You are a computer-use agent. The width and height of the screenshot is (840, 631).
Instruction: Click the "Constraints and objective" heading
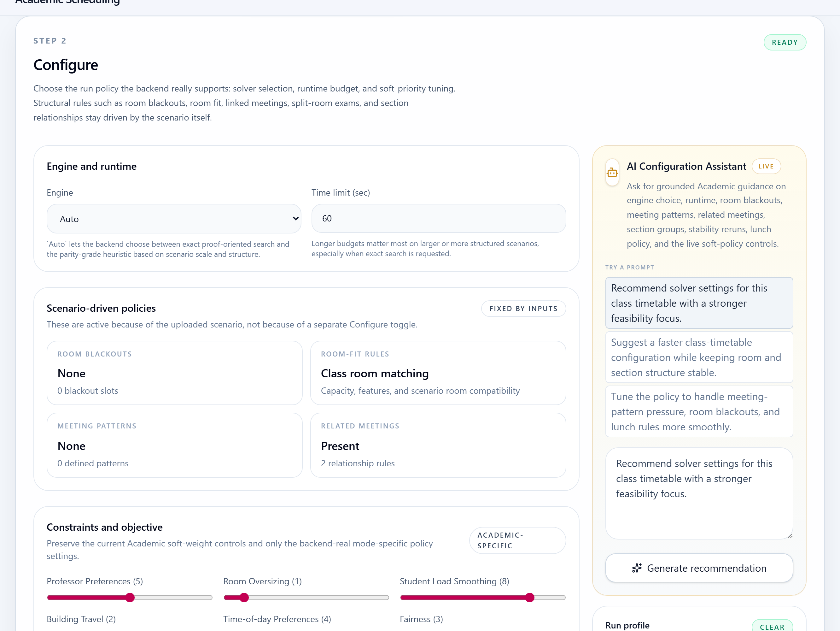(x=104, y=527)
